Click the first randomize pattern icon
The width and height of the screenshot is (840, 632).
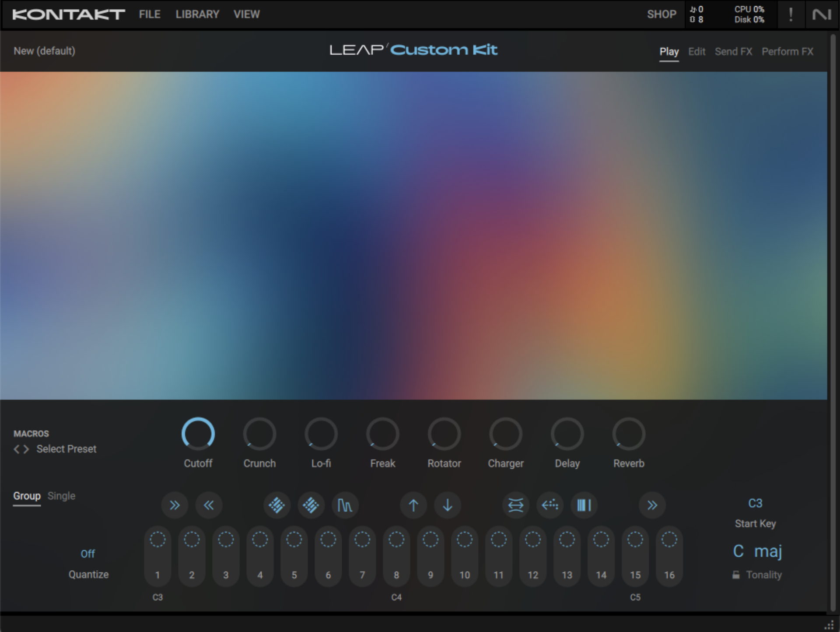pos(277,505)
